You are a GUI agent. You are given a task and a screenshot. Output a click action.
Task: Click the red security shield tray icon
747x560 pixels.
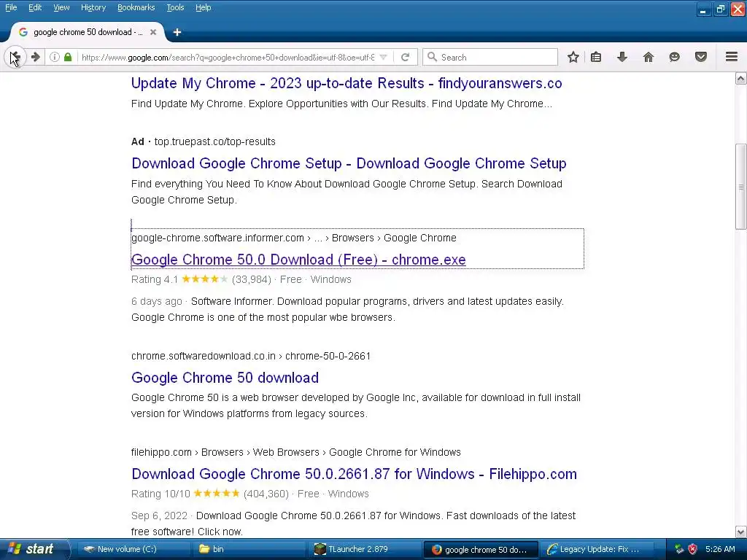[692, 549]
